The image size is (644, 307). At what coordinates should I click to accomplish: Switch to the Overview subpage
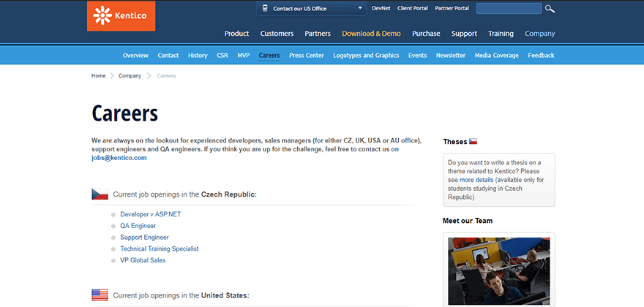pos(135,56)
